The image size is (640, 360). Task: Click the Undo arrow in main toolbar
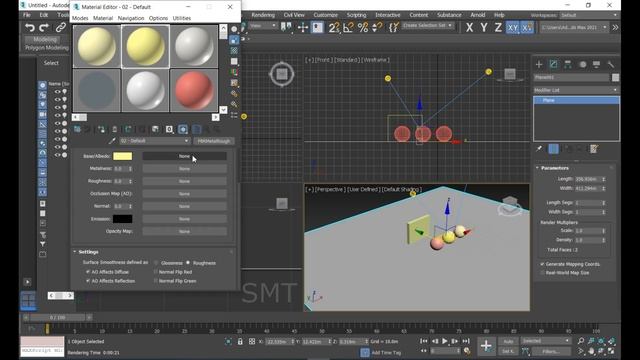30,27
